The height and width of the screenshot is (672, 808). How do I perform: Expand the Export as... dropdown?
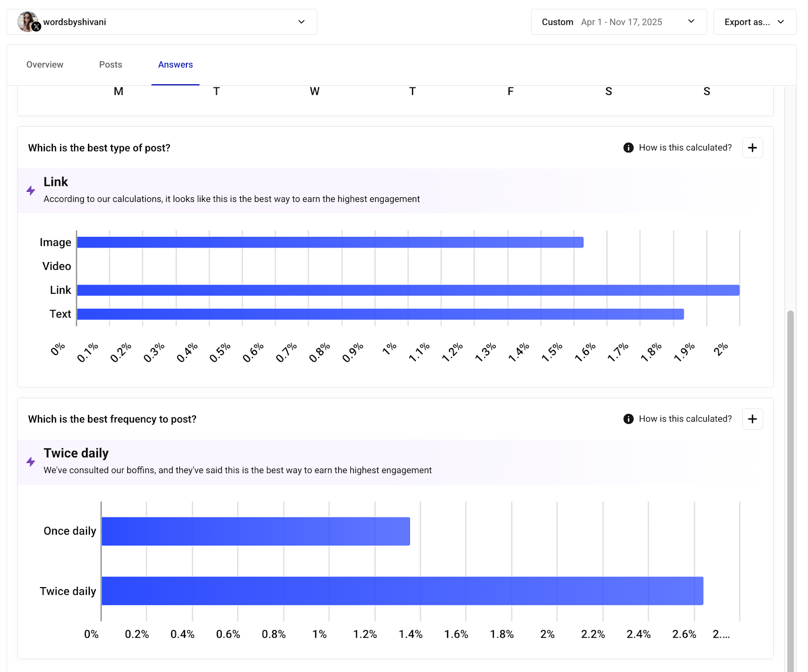click(x=754, y=22)
